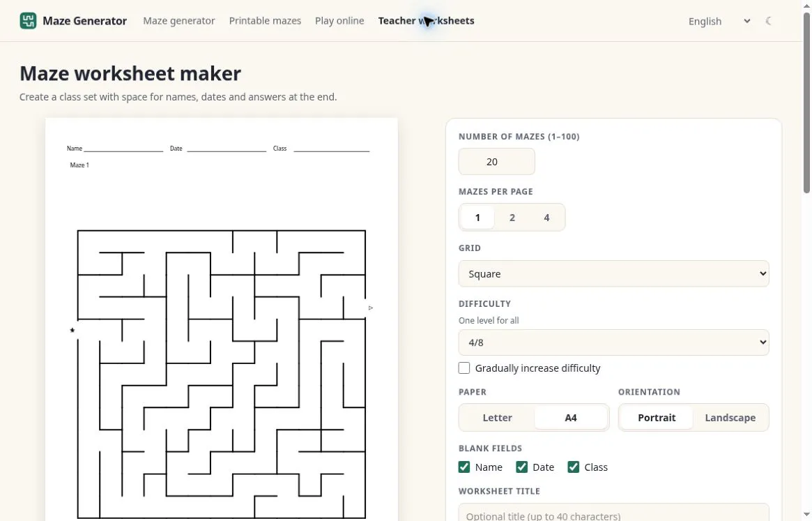Uncheck the Date blank field
812x521 pixels.
point(521,467)
